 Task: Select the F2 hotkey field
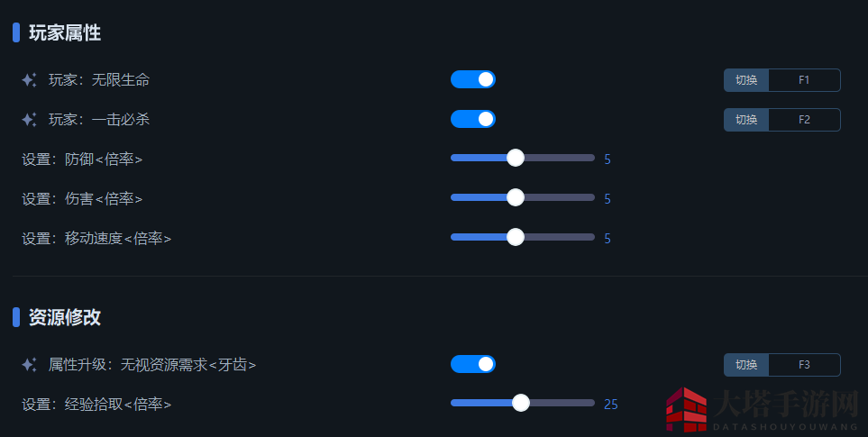click(804, 120)
